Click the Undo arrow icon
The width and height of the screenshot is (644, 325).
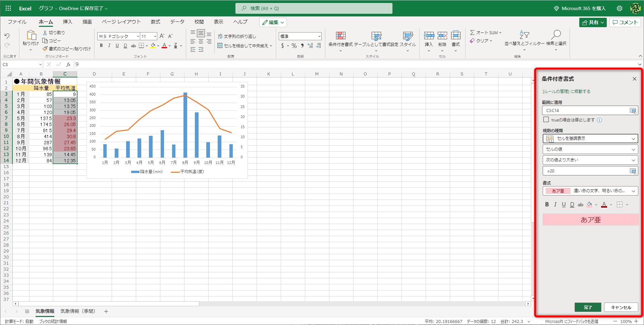pos(7,36)
